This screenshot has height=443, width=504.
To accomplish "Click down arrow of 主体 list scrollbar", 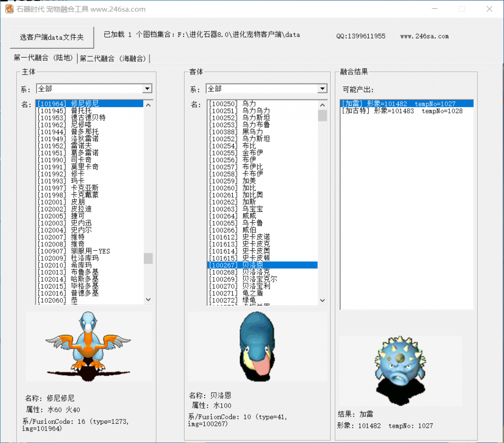I will pyautogui.click(x=148, y=299).
